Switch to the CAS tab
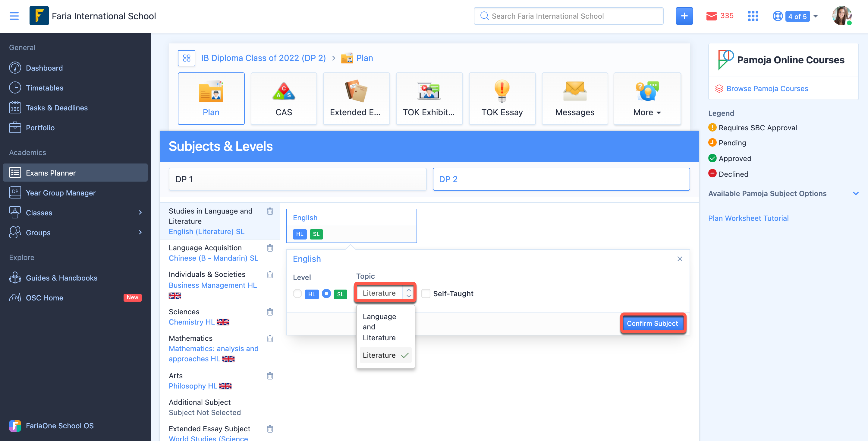 [284, 98]
